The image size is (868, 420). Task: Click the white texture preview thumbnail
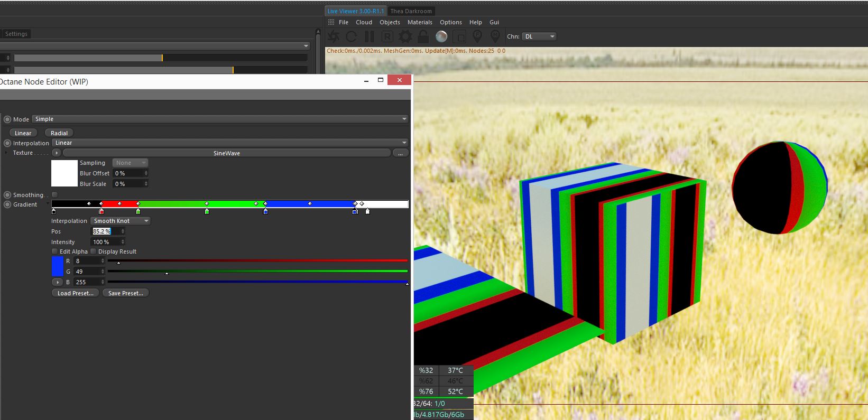[64, 173]
